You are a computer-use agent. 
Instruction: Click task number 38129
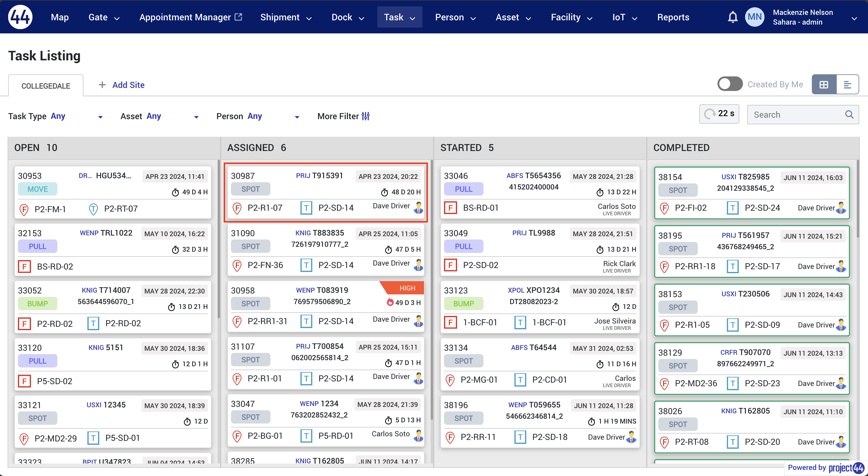point(670,353)
